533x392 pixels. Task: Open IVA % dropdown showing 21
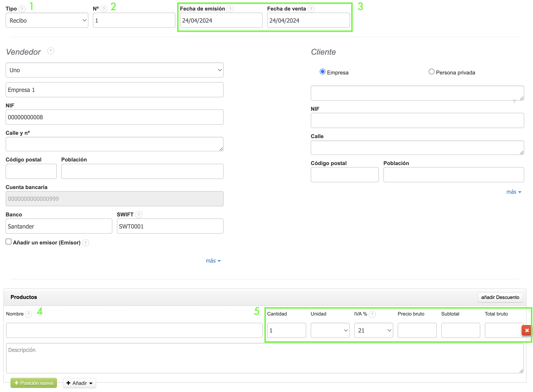point(374,330)
